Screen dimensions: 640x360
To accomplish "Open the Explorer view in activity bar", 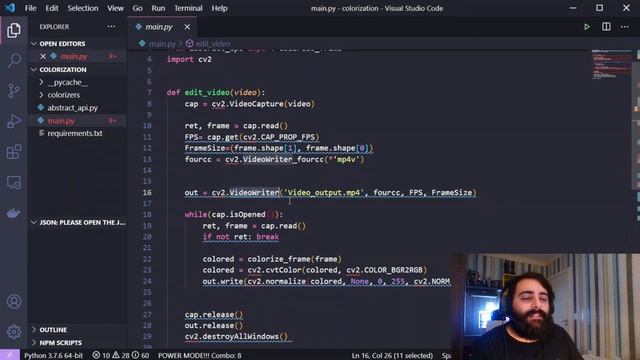I will [x=13, y=30].
